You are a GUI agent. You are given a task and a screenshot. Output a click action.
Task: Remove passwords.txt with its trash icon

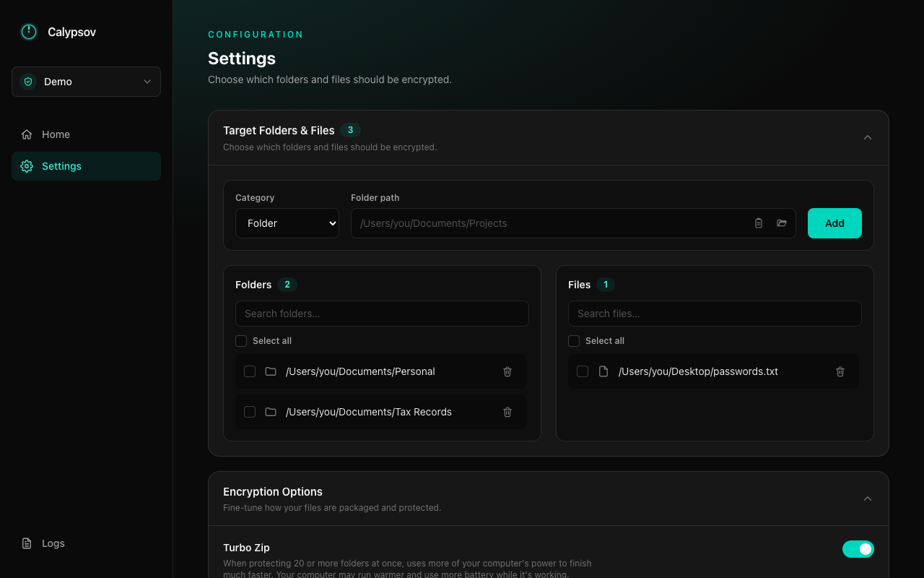coord(840,371)
